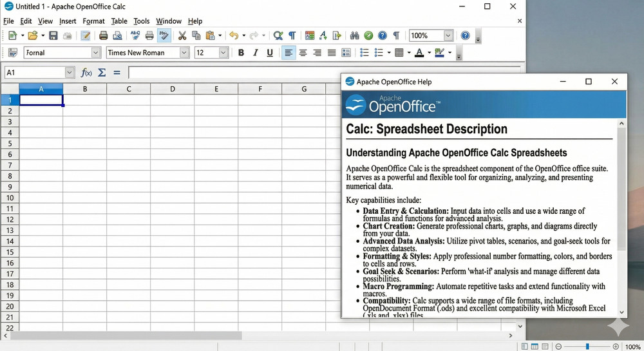Set Align Left on the cell
Viewport: 644px width, 351px height.
tap(289, 53)
